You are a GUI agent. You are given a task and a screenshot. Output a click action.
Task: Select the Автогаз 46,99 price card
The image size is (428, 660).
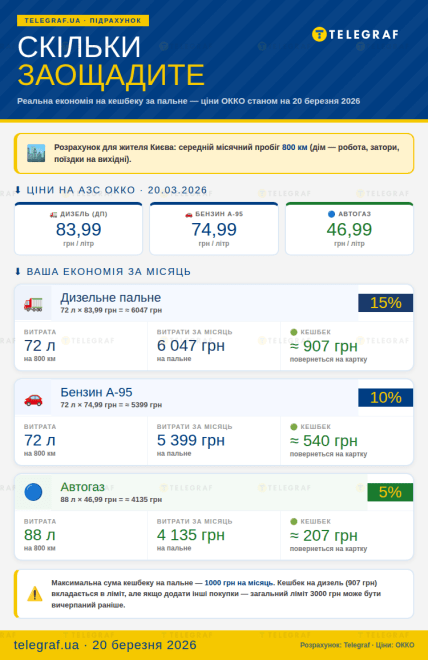coord(349,229)
